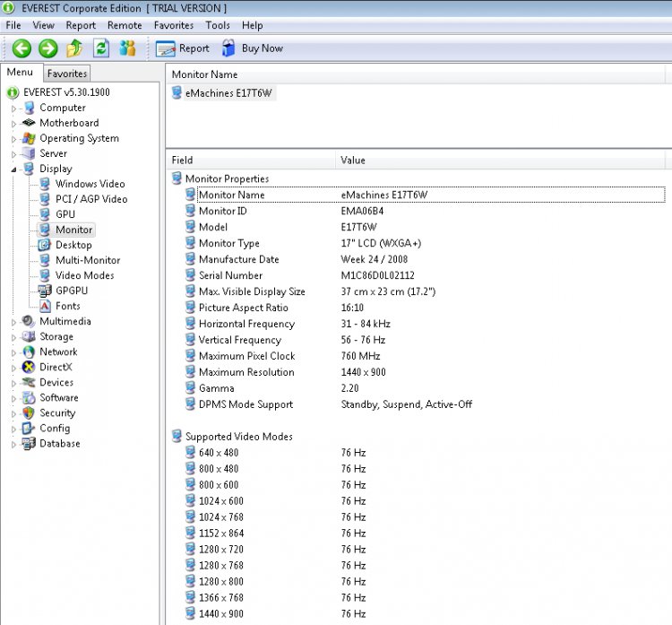Image resolution: width=672 pixels, height=625 pixels.
Task: Click the Manage Users people icon
Action: tap(127, 48)
